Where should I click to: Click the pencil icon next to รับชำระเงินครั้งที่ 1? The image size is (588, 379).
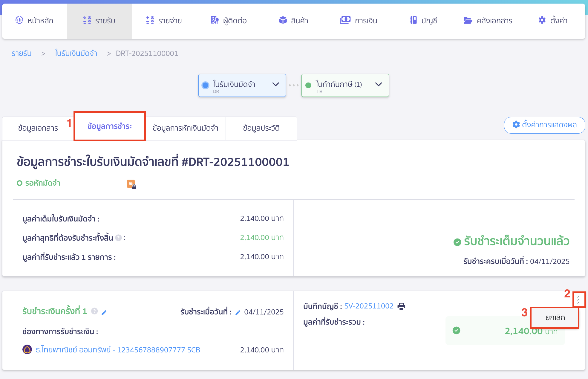point(104,312)
